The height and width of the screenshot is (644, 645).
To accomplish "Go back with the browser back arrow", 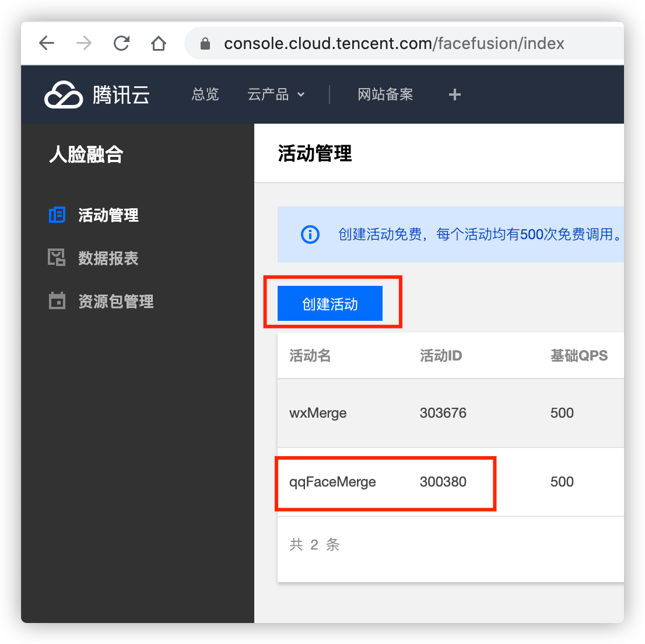I will pyautogui.click(x=47, y=43).
